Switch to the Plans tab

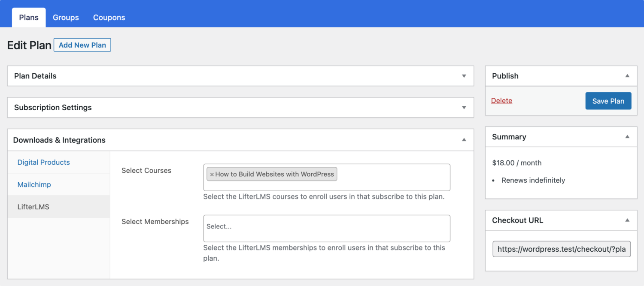tap(29, 18)
